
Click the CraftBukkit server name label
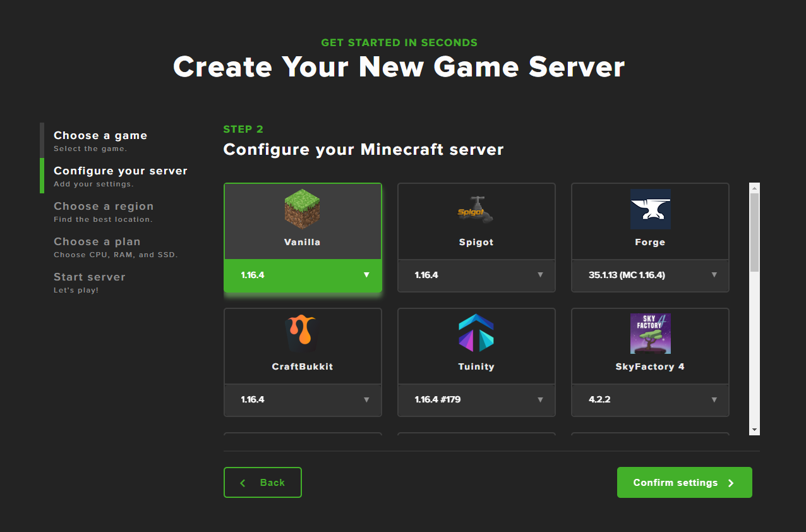coord(303,366)
